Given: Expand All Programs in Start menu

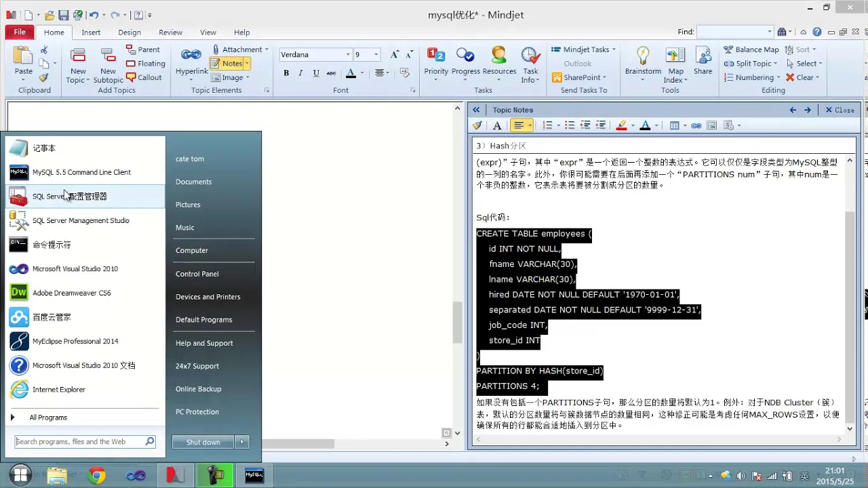Looking at the screenshot, I should (x=48, y=418).
